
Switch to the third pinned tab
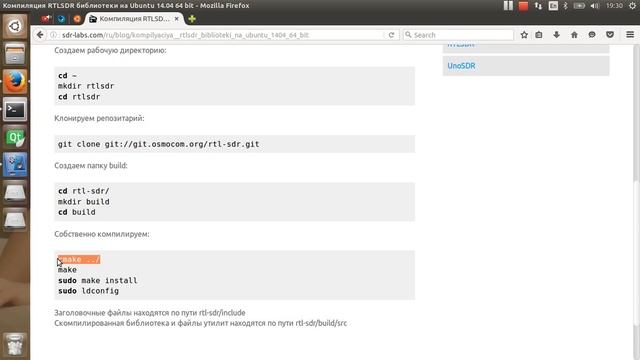pyautogui.click(x=77, y=19)
